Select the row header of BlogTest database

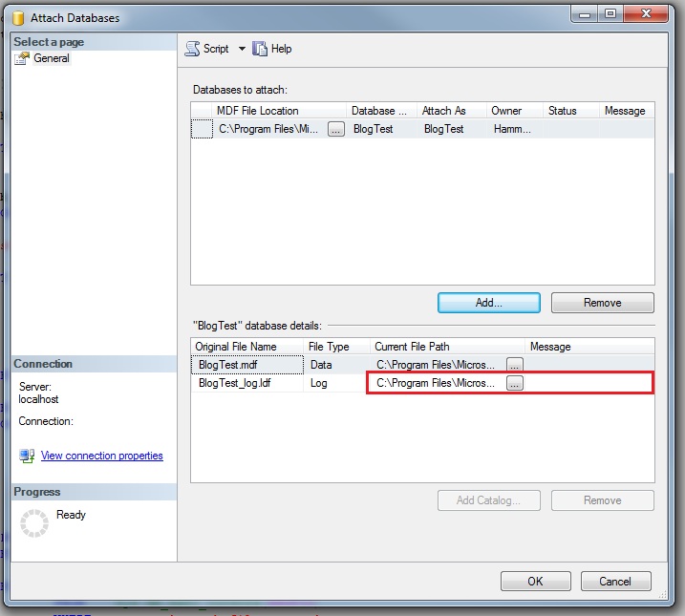point(202,129)
